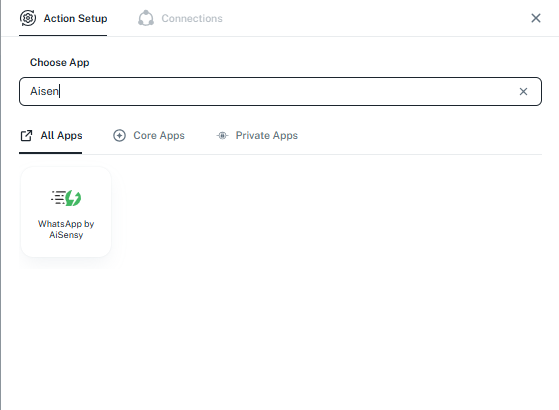
Task: Select the All Apps tab
Action: coord(51,135)
